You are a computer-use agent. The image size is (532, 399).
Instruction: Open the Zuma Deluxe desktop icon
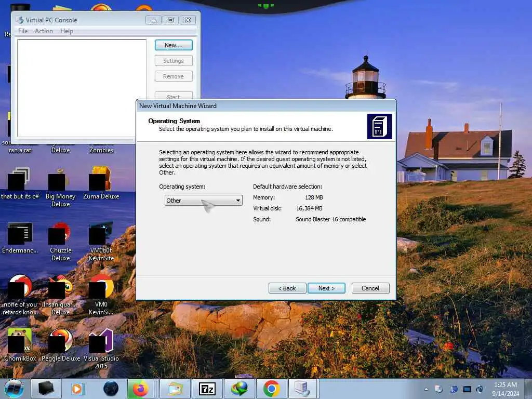101,183
